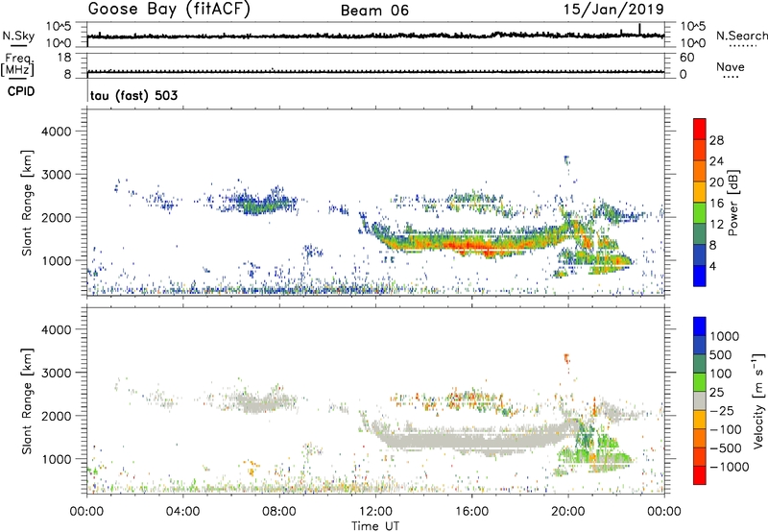This screenshot has width=768, height=532.
Task: Click the '1000' value on Velocity colorbar
Action: click(724, 336)
